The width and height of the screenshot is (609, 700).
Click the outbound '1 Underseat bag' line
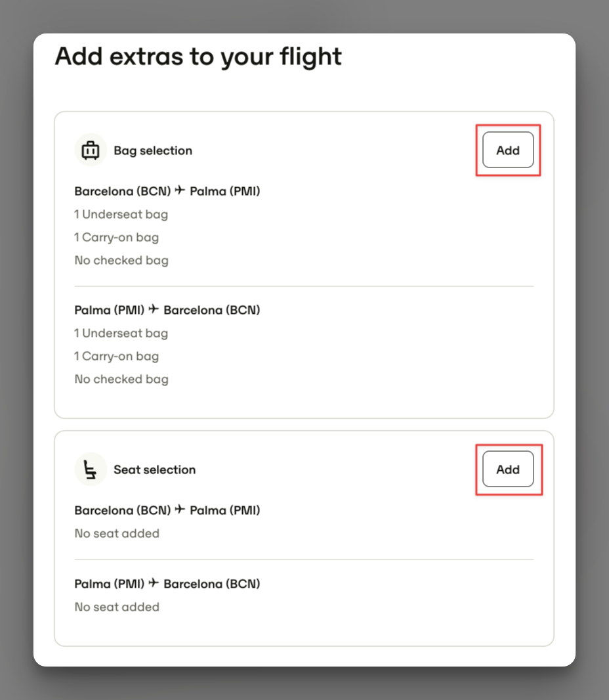coord(121,214)
